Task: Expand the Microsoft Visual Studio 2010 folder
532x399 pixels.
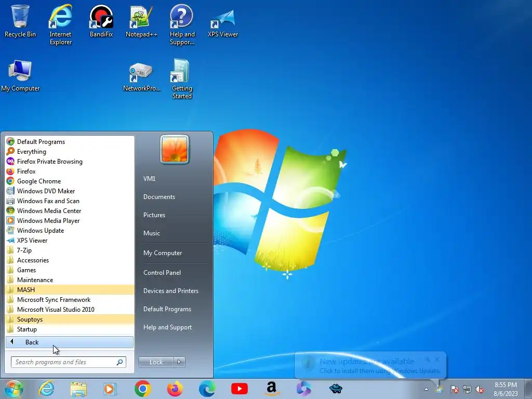Action: coord(70,309)
